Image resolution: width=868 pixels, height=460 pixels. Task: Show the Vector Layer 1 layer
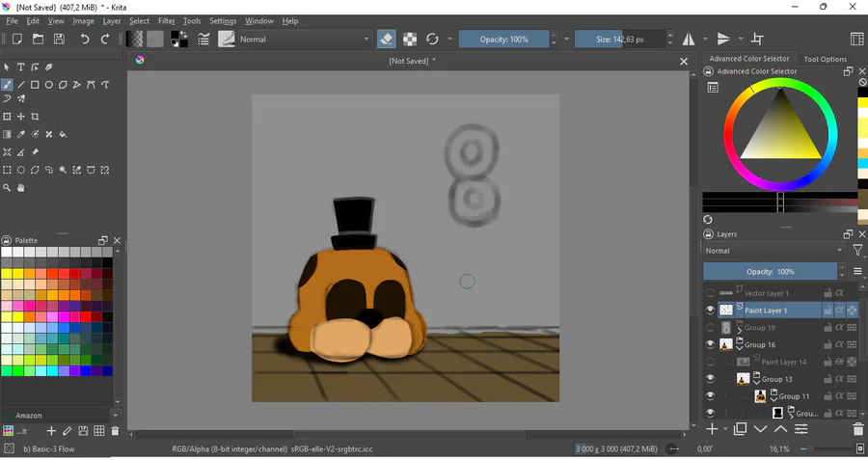click(710, 293)
